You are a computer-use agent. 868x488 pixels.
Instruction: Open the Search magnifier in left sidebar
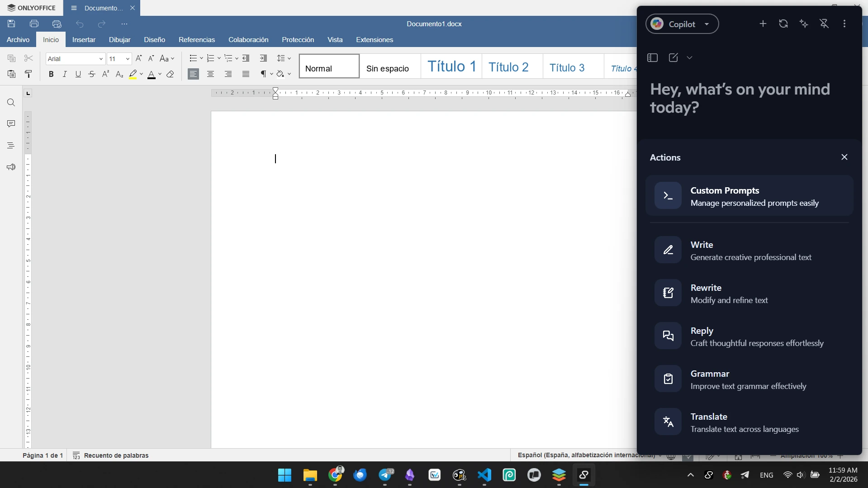pyautogui.click(x=11, y=103)
